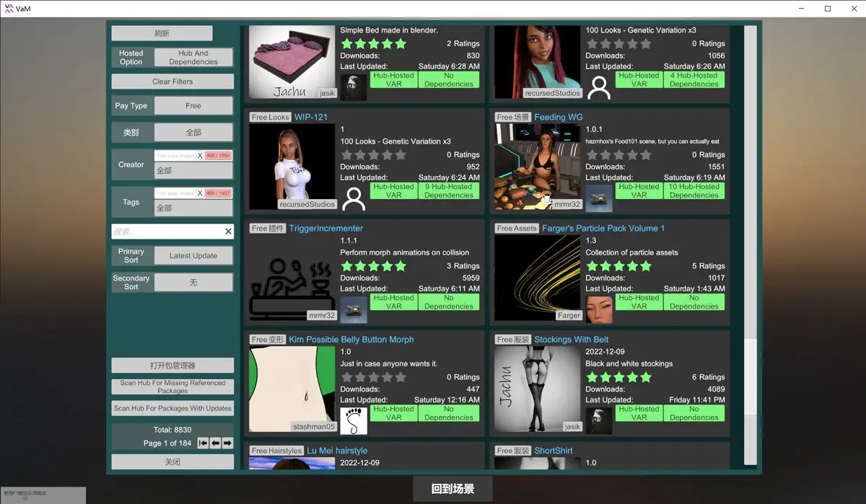866x504 pixels.
Task: Click 刷新 refresh button
Action: [x=162, y=33]
